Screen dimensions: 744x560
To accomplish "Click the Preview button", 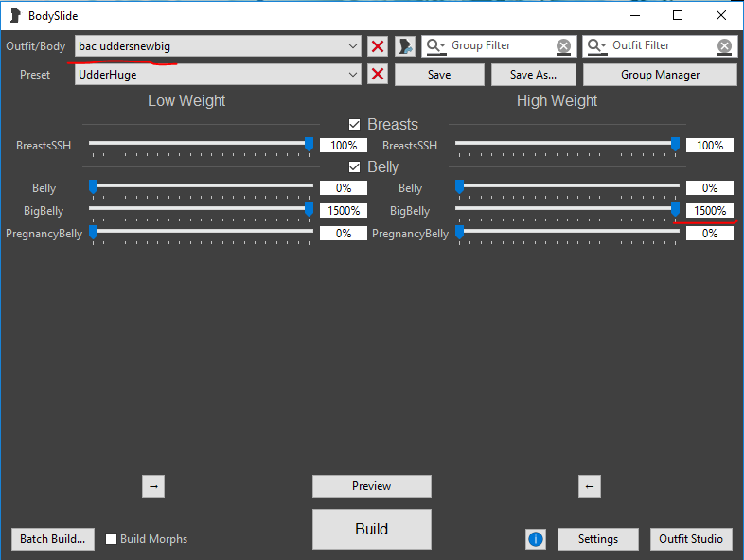I will [x=371, y=486].
